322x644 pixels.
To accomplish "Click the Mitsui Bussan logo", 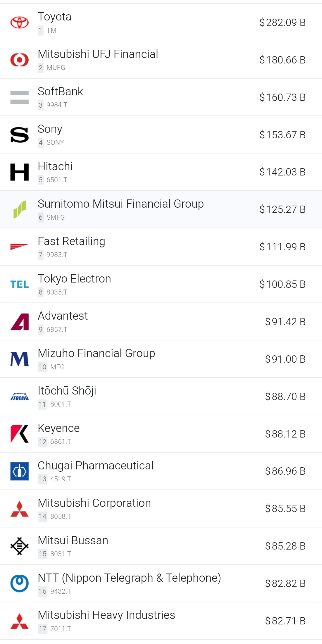I will 19,546.
